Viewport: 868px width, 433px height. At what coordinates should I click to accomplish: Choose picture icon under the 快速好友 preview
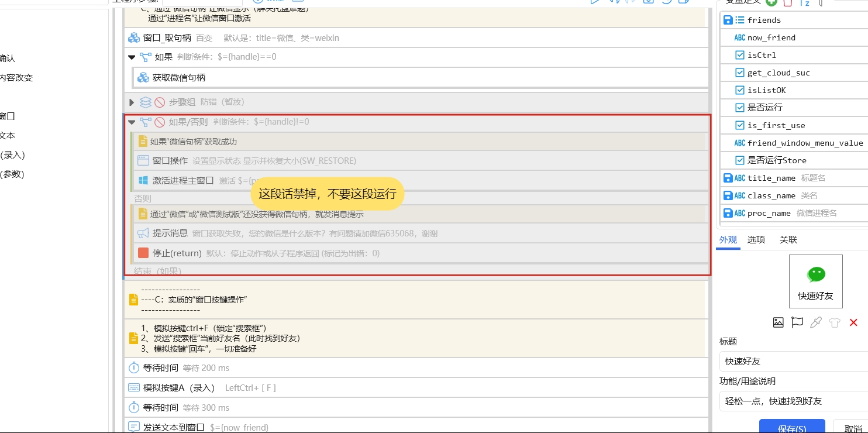(x=778, y=322)
